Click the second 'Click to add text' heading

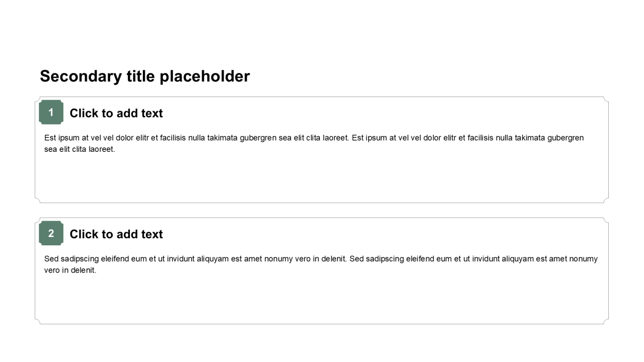point(116,234)
